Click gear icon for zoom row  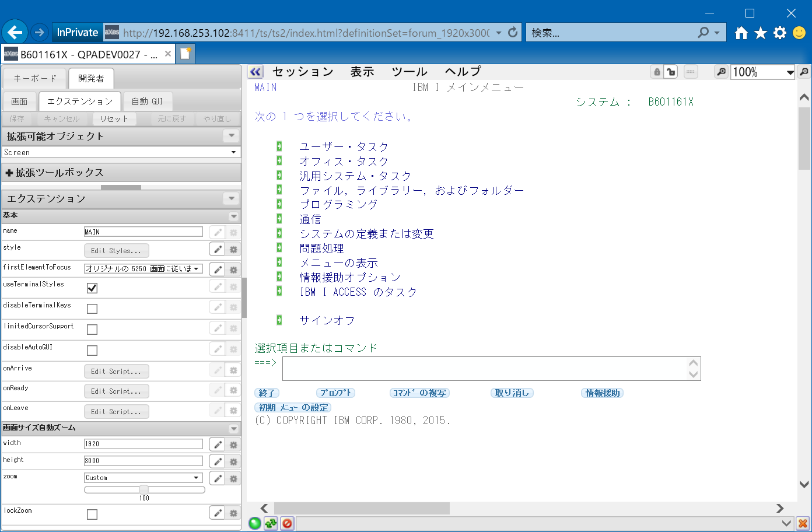coord(233,478)
